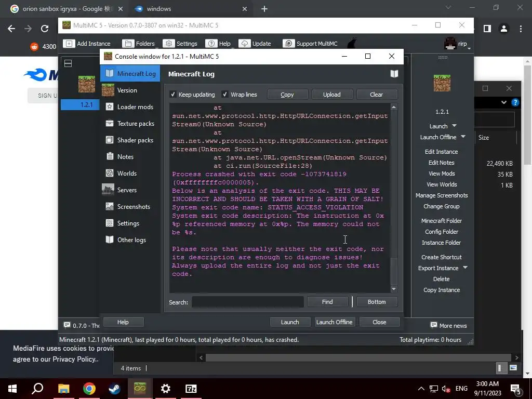The image size is (532, 399).
Task: Click Help button in console window
Action: pos(123,322)
